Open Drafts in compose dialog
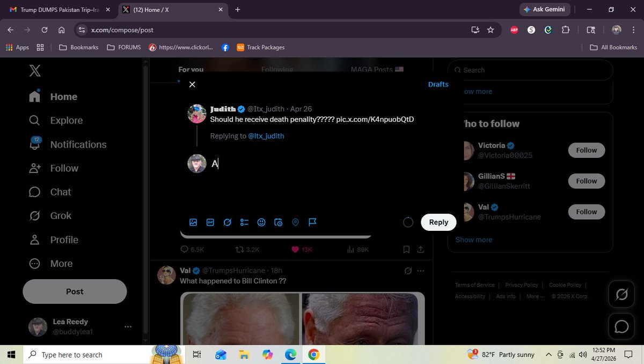Viewport: 644px width, 364px height. coord(438,84)
